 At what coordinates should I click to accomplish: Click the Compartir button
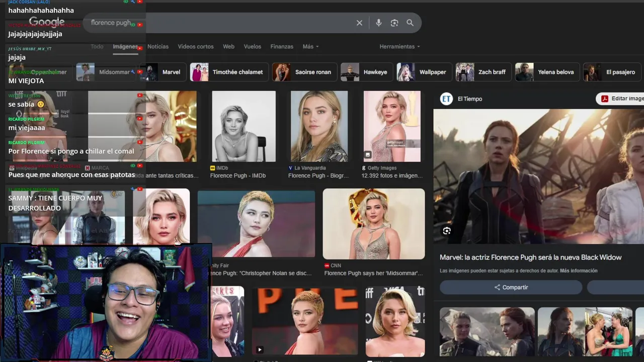click(x=511, y=288)
